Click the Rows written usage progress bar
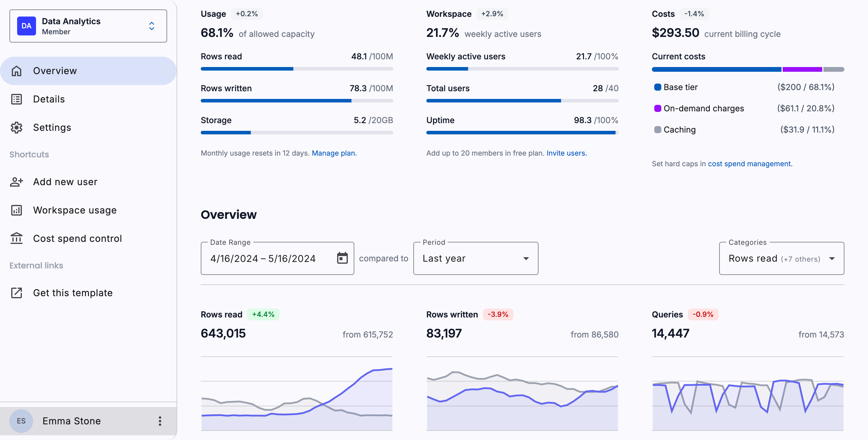 pos(296,101)
